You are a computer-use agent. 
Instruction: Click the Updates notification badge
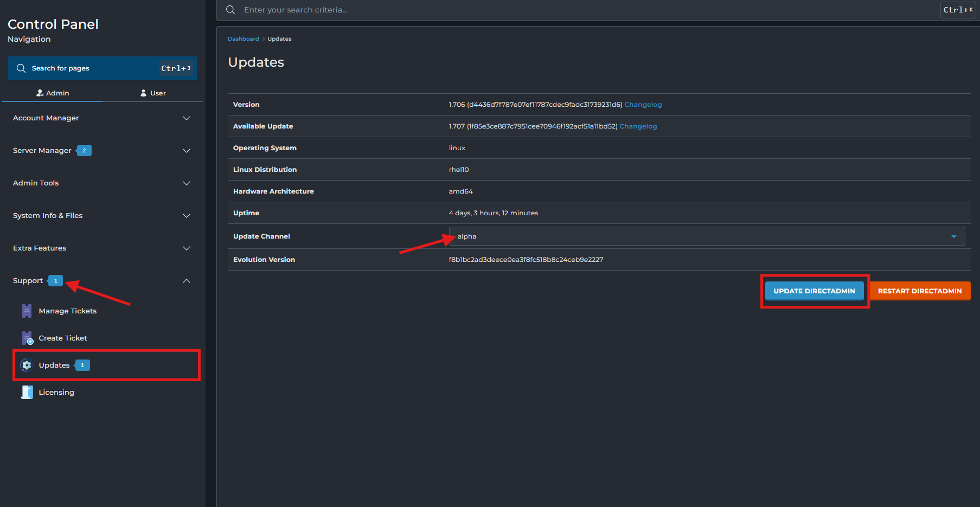click(x=82, y=365)
